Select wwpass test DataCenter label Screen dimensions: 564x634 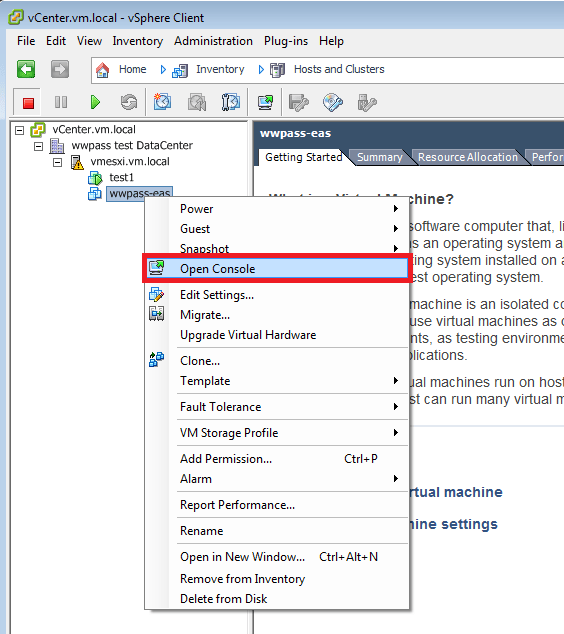(132, 146)
